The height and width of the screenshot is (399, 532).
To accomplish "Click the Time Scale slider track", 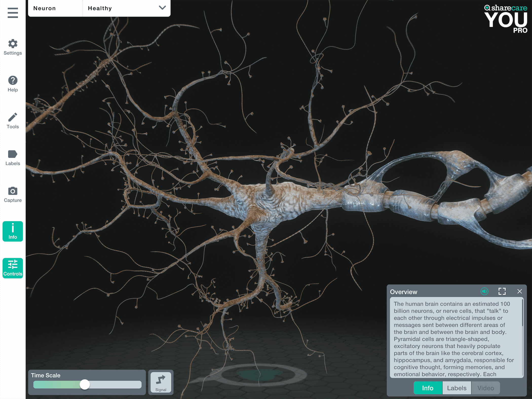I will click(x=114, y=385).
